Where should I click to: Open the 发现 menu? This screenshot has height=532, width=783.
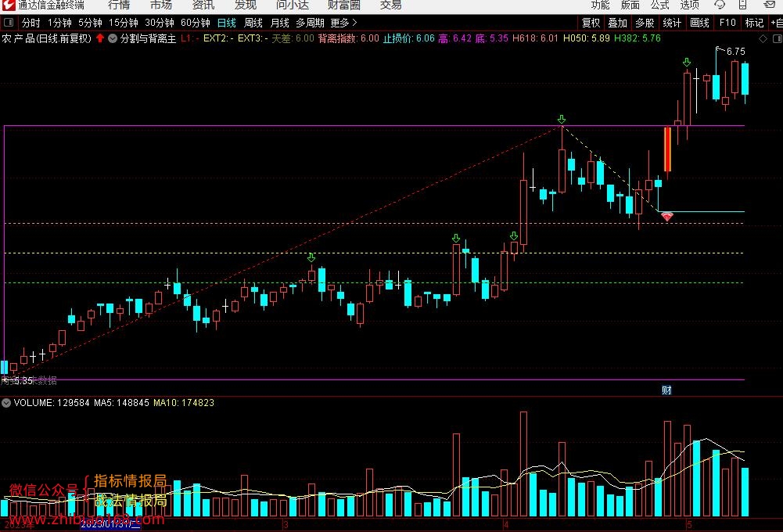pyautogui.click(x=245, y=5)
